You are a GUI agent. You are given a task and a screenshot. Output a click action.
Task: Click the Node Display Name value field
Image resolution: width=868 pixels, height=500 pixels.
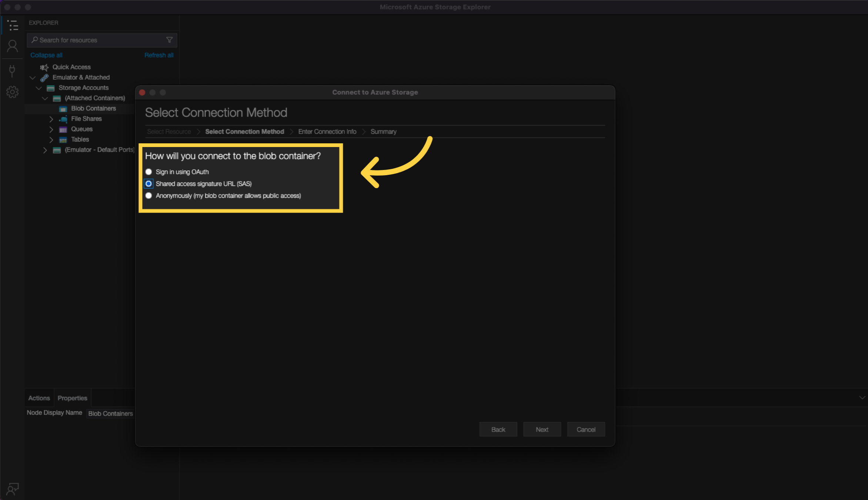click(110, 413)
